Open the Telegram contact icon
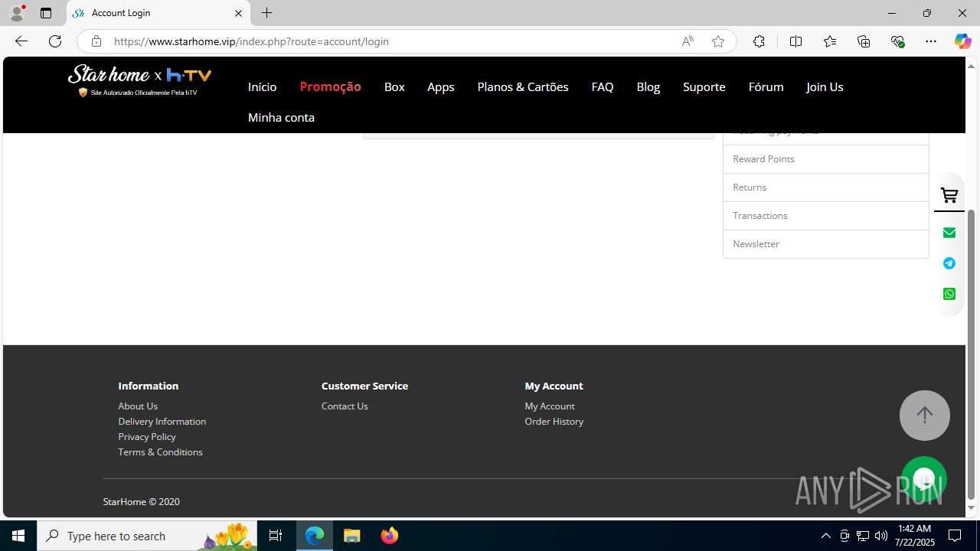This screenshot has width=980, height=551. (x=949, y=263)
